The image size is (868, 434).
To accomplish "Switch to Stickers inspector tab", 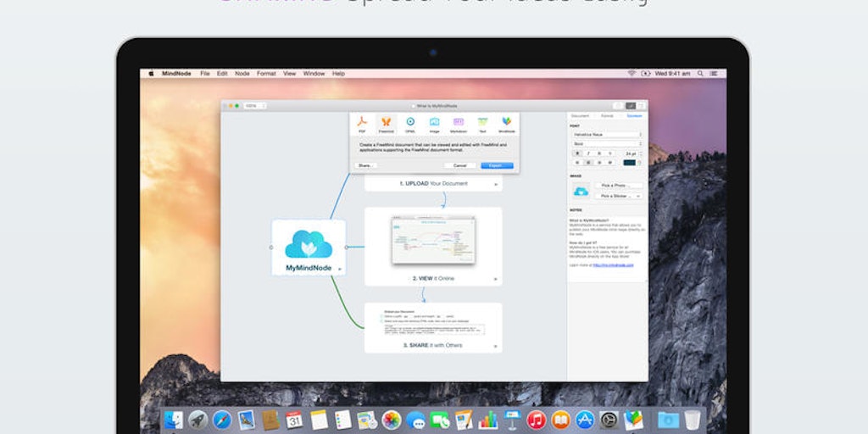I will (634, 115).
